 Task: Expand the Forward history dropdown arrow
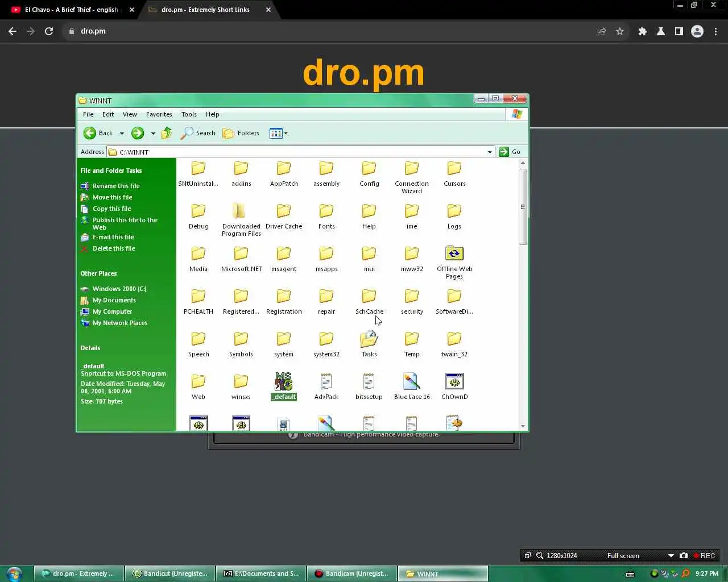pyautogui.click(x=153, y=134)
